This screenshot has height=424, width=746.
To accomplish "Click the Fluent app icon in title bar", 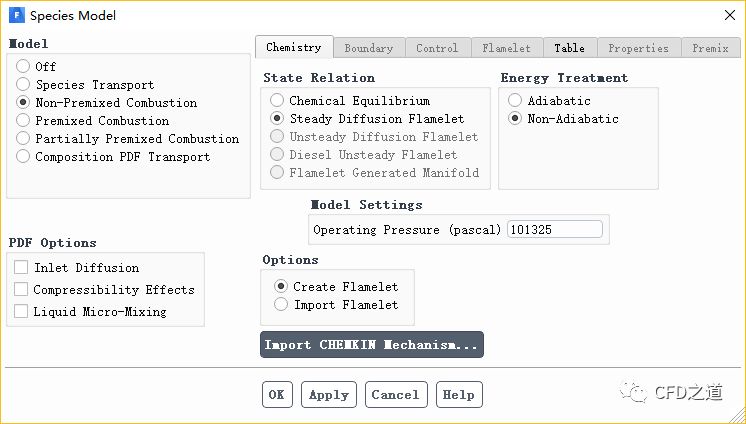I will 16,15.
